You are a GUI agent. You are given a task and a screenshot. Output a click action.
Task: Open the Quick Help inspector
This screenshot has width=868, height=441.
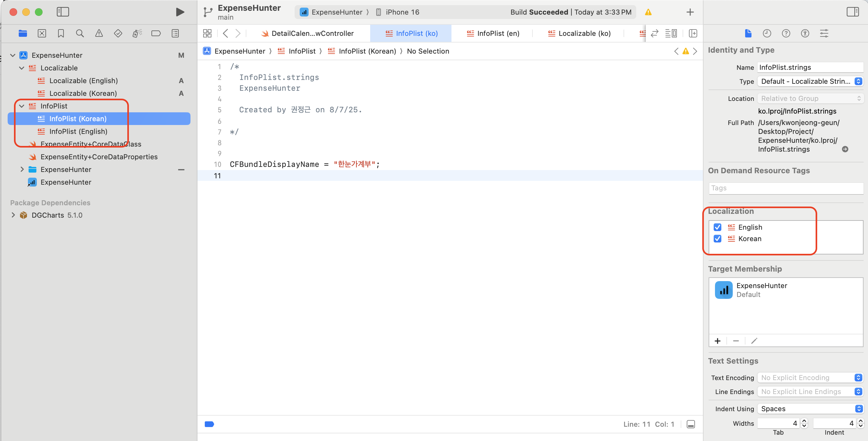(x=786, y=33)
